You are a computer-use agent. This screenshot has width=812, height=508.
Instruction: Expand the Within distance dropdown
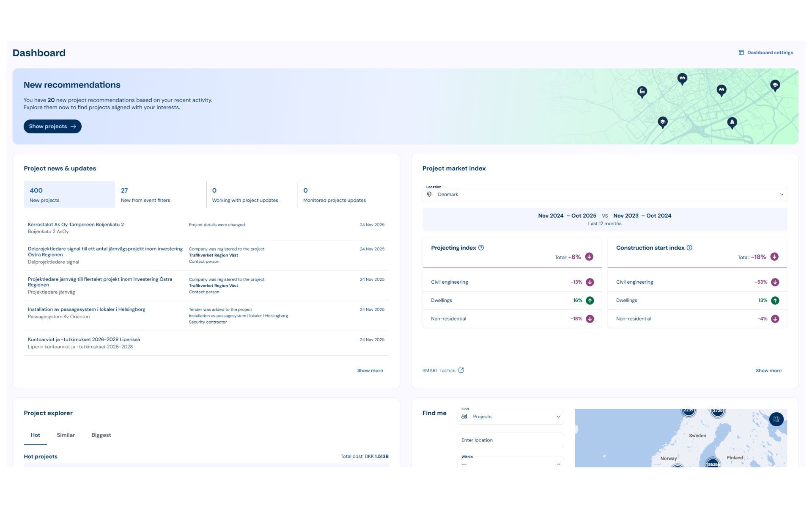(x=510, y=464)
